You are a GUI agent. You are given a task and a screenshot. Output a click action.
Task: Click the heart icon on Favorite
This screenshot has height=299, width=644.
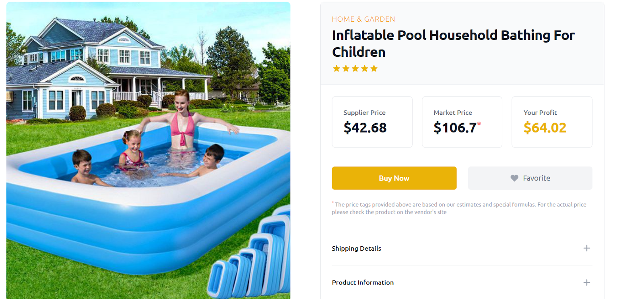pos(514,178)
